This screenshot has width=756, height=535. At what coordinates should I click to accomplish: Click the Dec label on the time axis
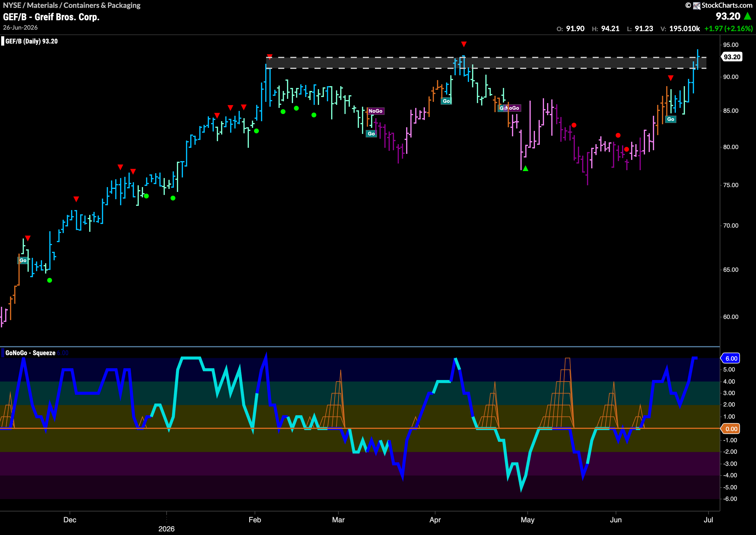click(x=70, y=520)
